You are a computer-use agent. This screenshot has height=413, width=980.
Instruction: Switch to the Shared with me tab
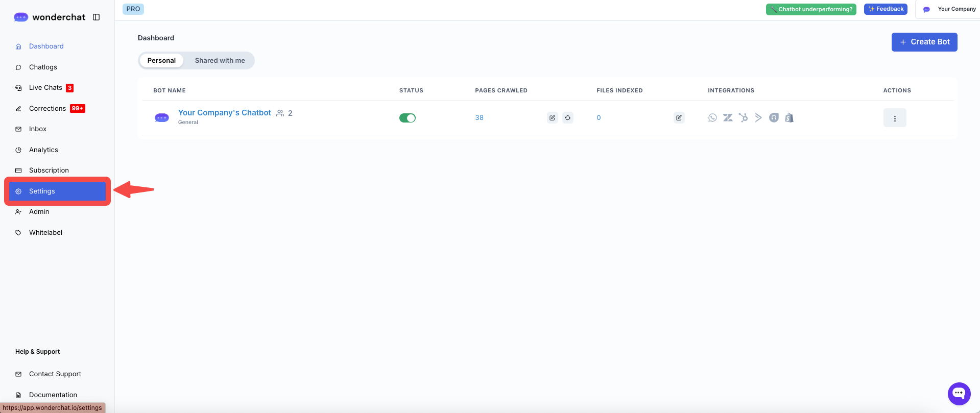coord(220,60)
